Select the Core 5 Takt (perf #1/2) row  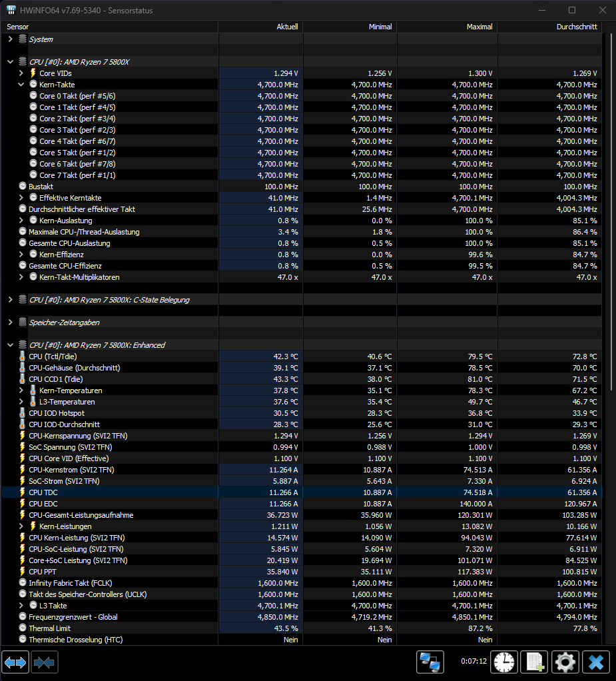(302, 153)
